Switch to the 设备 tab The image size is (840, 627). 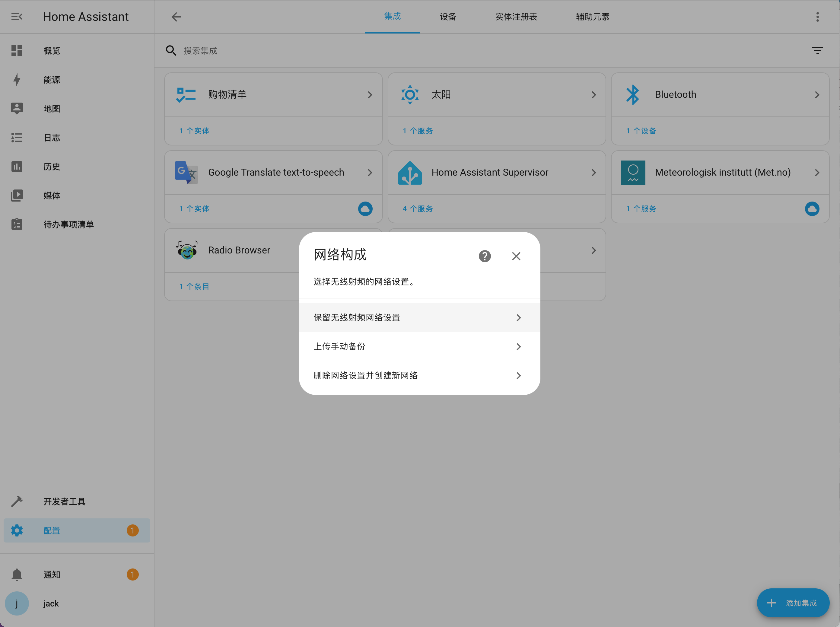pos(448,17)
